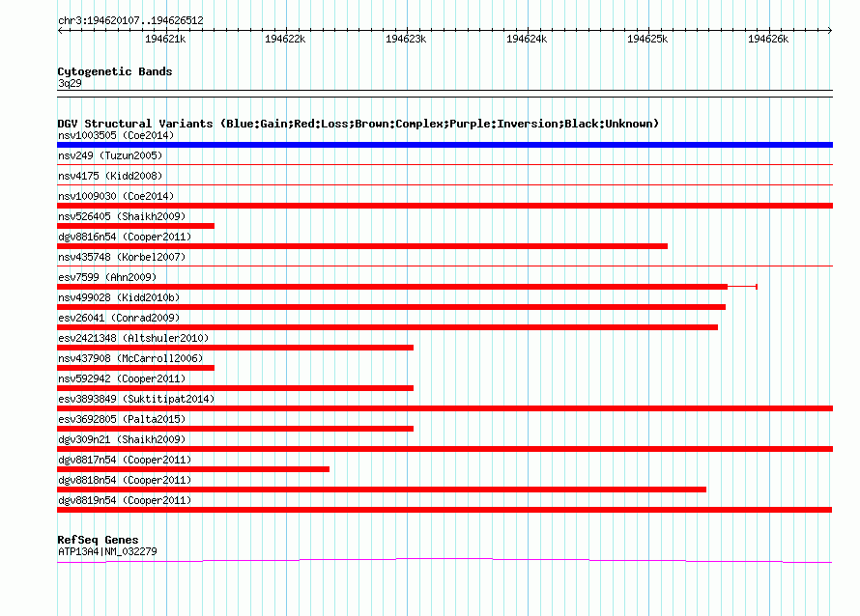The image size is (860, 616).
Task: Select the RefSeq Genes track title
Action: tap(98, 540)
